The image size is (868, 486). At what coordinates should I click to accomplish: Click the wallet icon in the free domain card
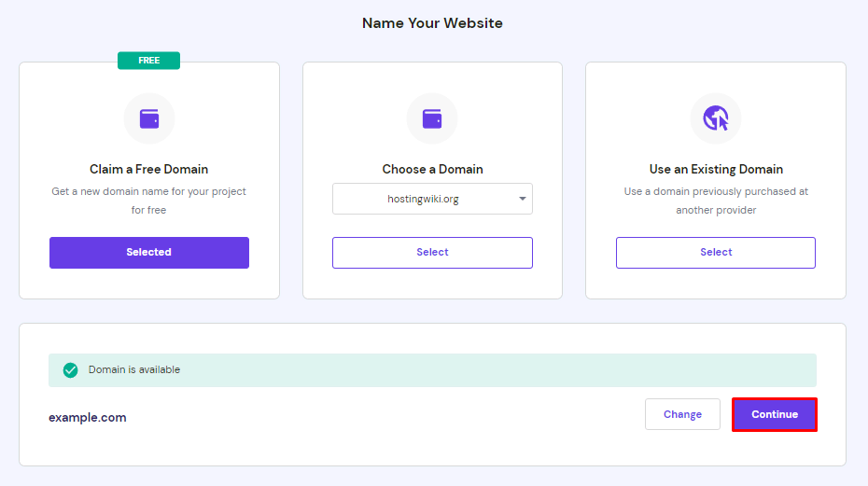pos(149,118)
